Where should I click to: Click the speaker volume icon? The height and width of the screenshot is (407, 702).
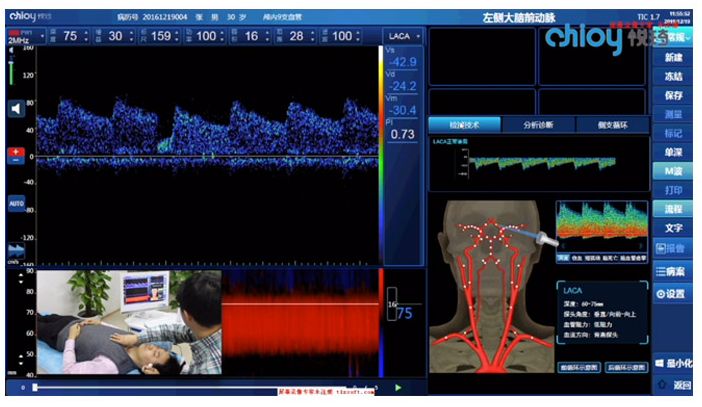16,108
